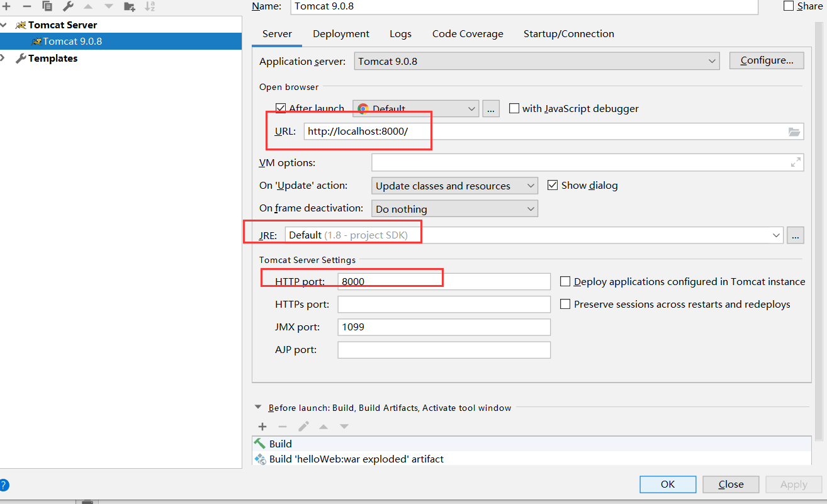
Task: Click the JRE browse ellipsis button
Action: click(x=796, y=235)
